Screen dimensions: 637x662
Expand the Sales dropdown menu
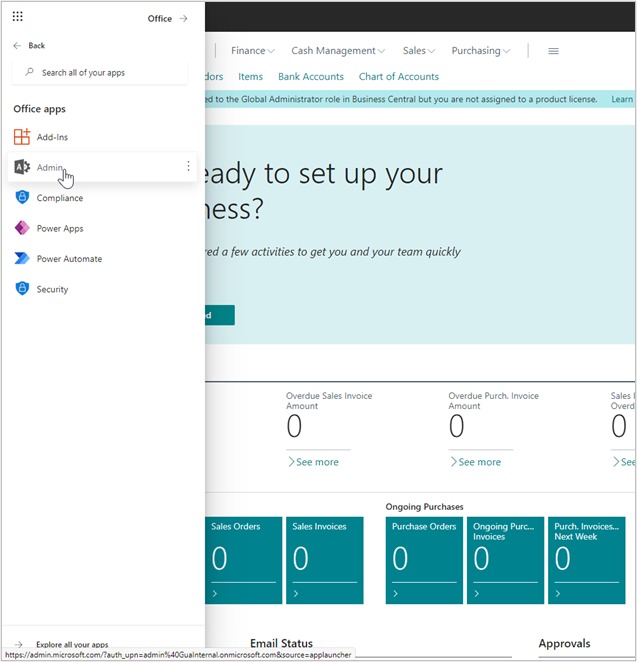419,51
